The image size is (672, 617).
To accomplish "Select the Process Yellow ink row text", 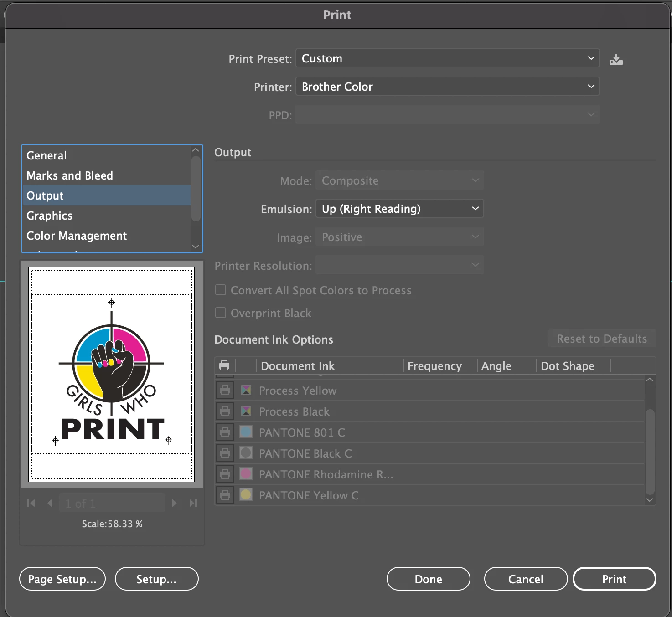I will 298,391.
